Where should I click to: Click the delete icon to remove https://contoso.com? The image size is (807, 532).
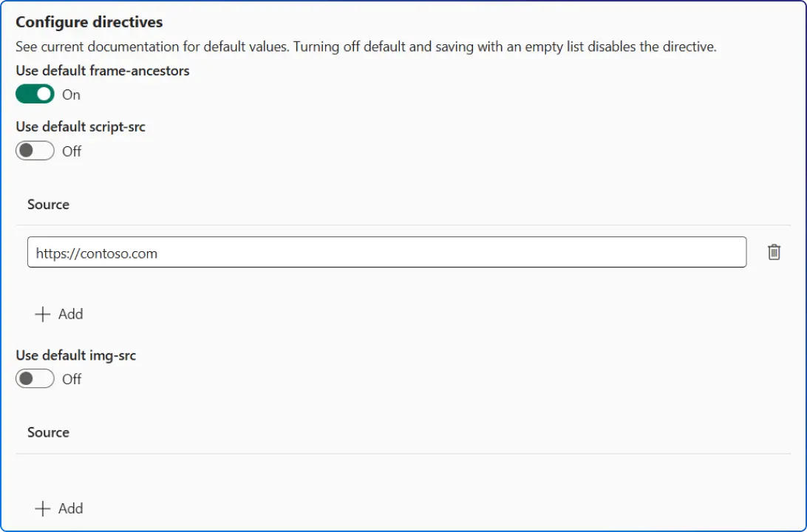pyautogui.click(x=774, y=252)
